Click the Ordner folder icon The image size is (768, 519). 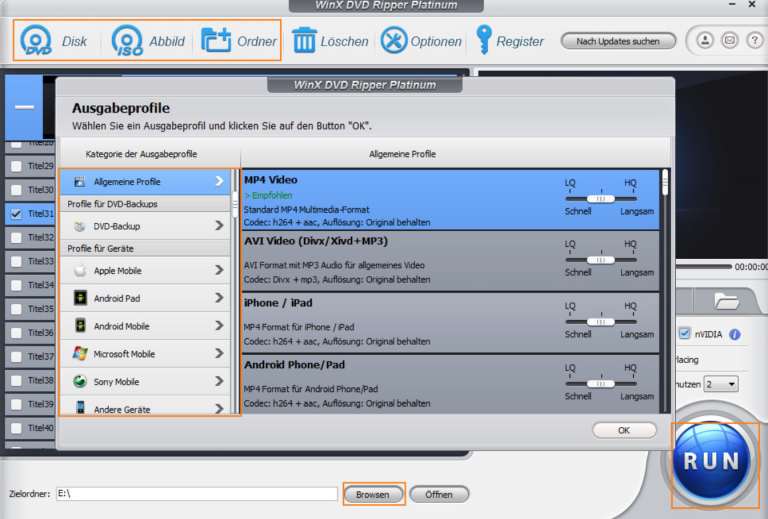pyautogui.click(x=216, y=41)
